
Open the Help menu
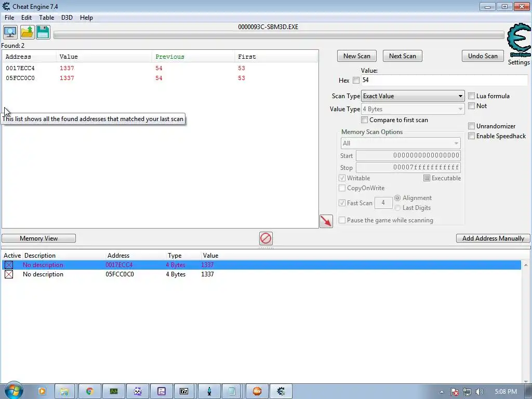tap(86, 18)
